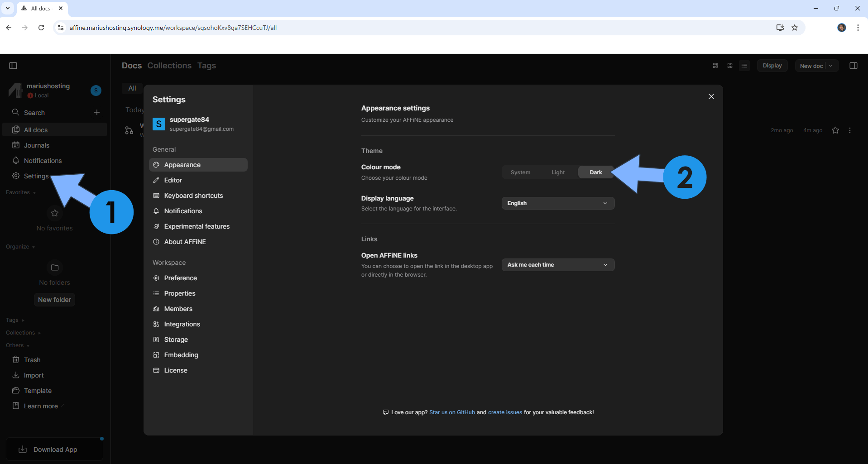Open Journals in the sidebar
The height and width of the screenshot is (464, 868).
click(x=54, y=145)
